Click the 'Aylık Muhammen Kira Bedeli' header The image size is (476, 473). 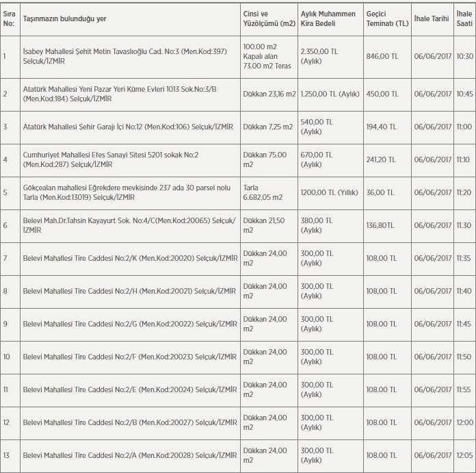pos(329,18)
